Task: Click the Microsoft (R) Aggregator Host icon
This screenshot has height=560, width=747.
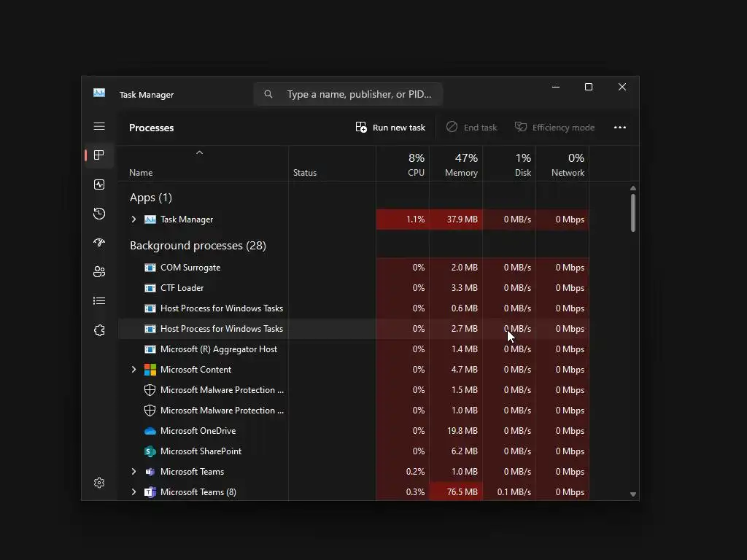Action: [x=150, y=349]
